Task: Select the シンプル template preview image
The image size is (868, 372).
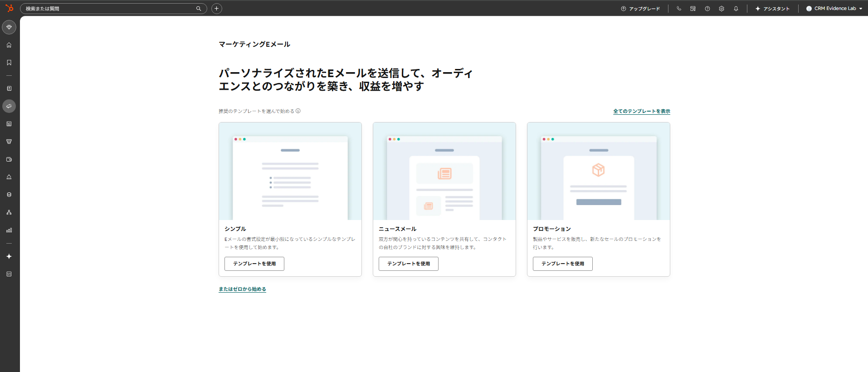Action: tap(290, 171)
